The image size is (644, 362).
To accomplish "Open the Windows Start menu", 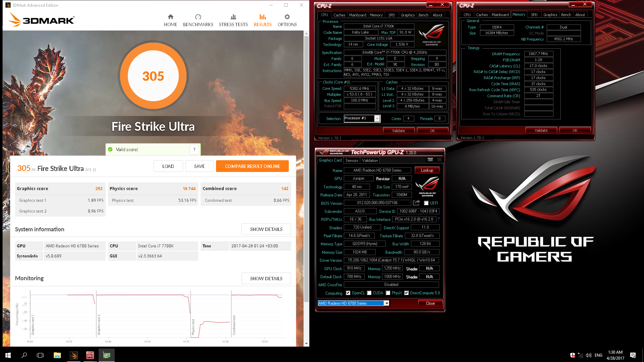I will coord(8,355).
